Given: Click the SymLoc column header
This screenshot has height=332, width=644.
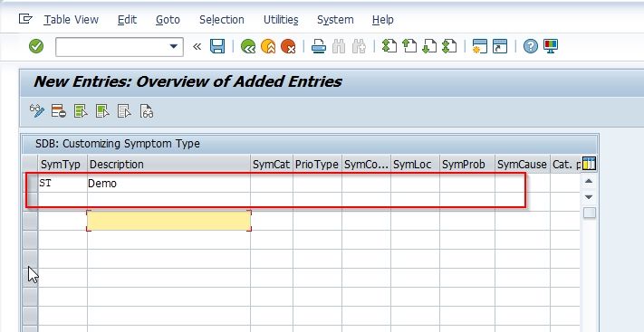Looking at the screenshot, I should coord(415,164).
